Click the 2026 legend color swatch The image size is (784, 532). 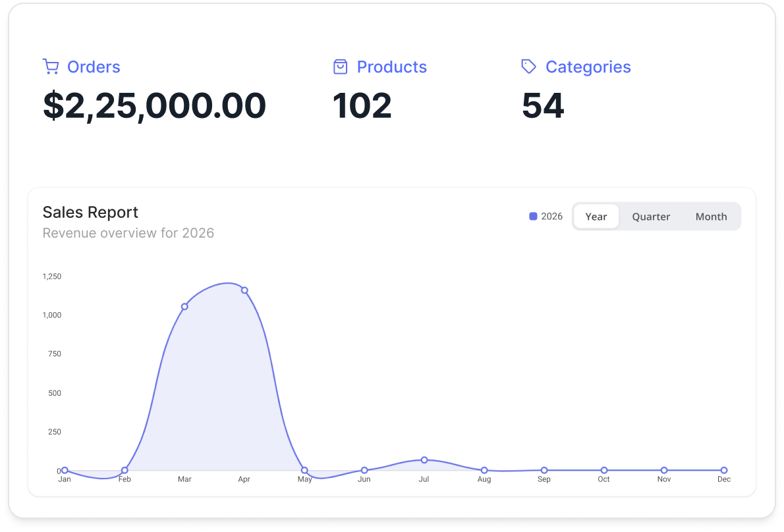coord(533,217)
